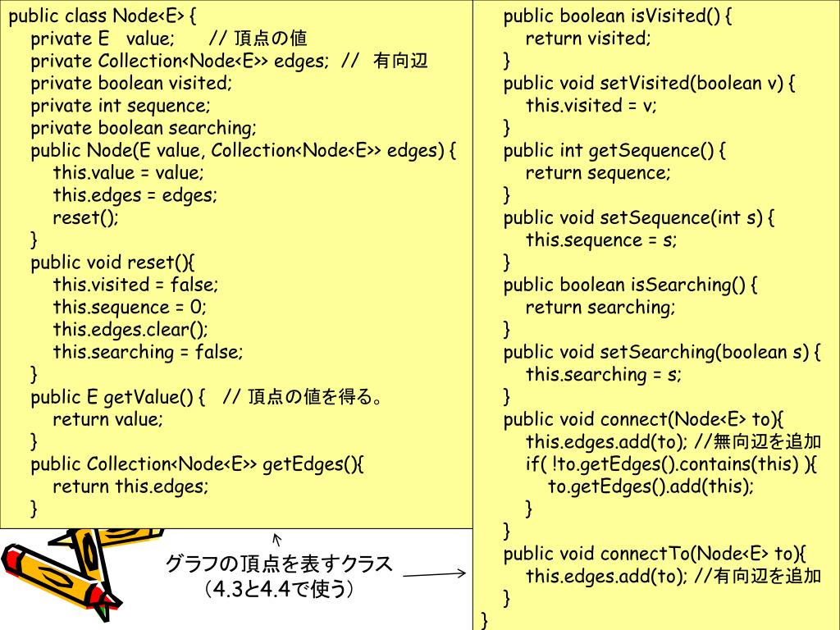This screenshot has width=840, height=630.
Task: Click the getEdges() method signature
Action: (197, 464)
